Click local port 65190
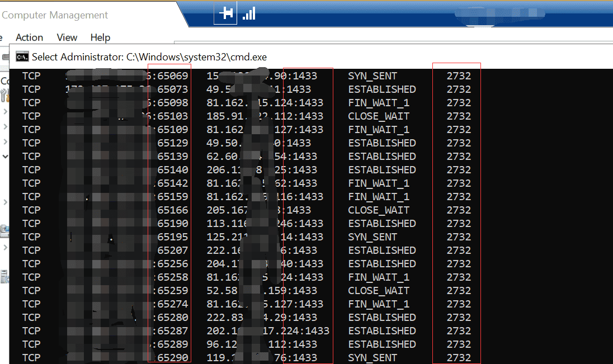This screenshot has height=364, width=613. [x=172, y=224]
